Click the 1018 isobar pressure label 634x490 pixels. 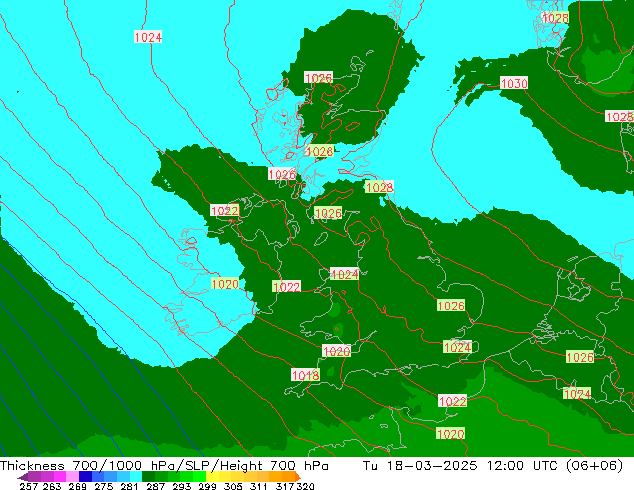306,375
